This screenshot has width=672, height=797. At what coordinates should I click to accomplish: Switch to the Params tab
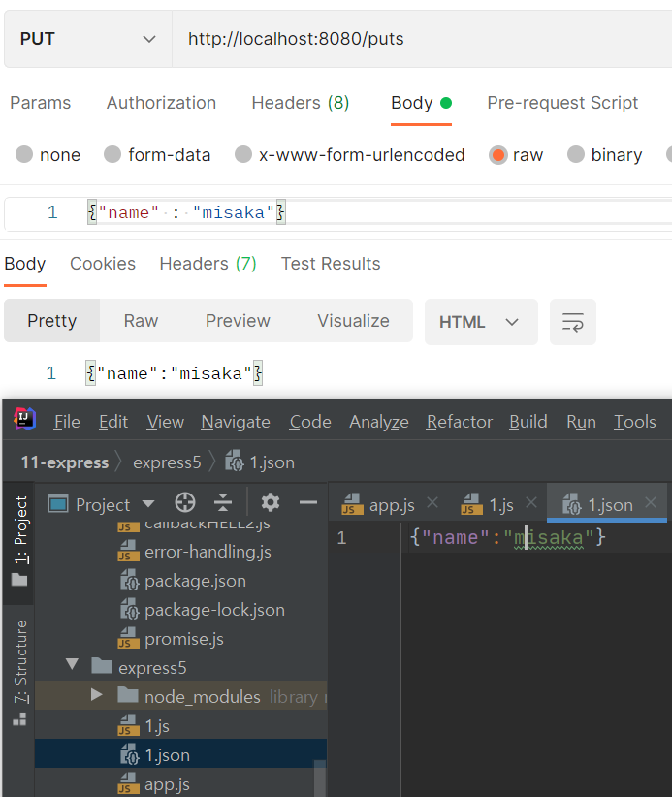pos(40,103)
